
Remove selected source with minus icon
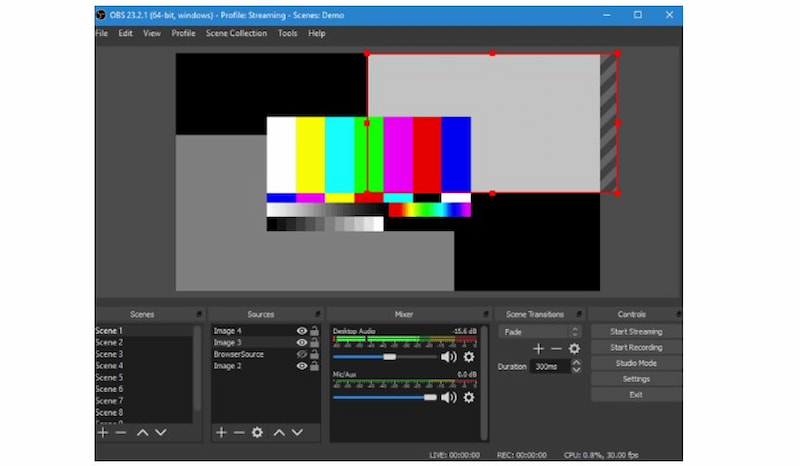(239, 432)
